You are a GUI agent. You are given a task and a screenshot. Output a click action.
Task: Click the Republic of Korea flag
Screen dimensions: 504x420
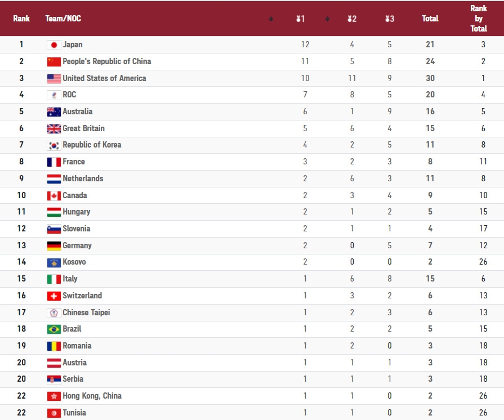(x=53, y=146)
